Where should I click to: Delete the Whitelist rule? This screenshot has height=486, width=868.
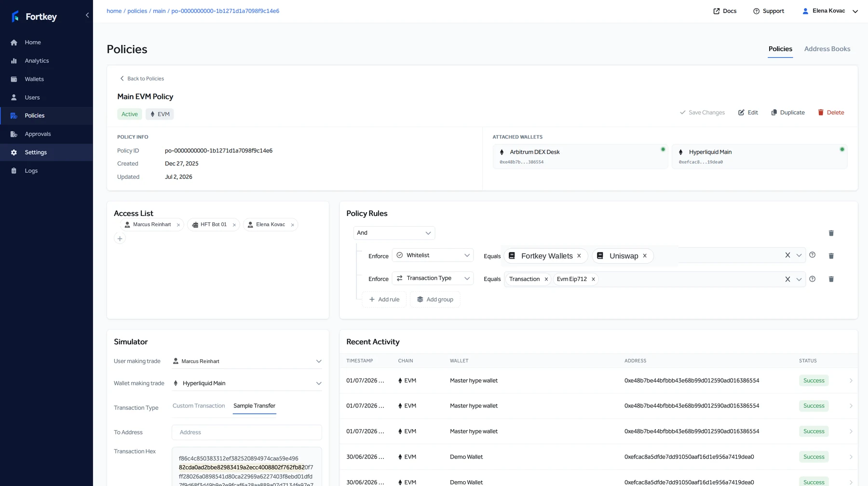(x=831, y=256)
